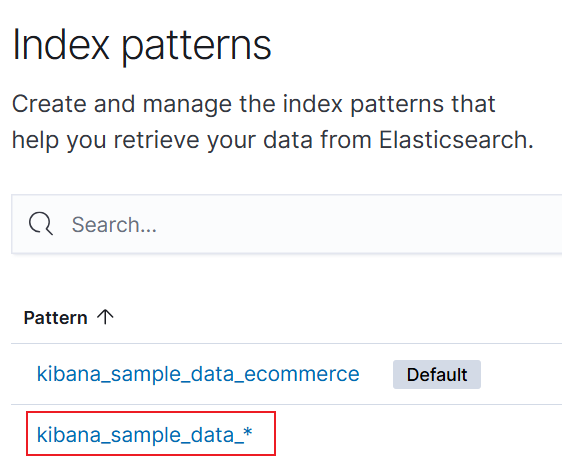Click the empty header area right of Pattern

pos(337,318)
